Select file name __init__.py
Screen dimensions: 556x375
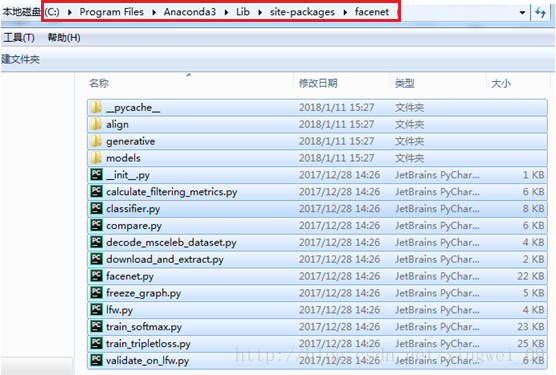click(128, 175)
